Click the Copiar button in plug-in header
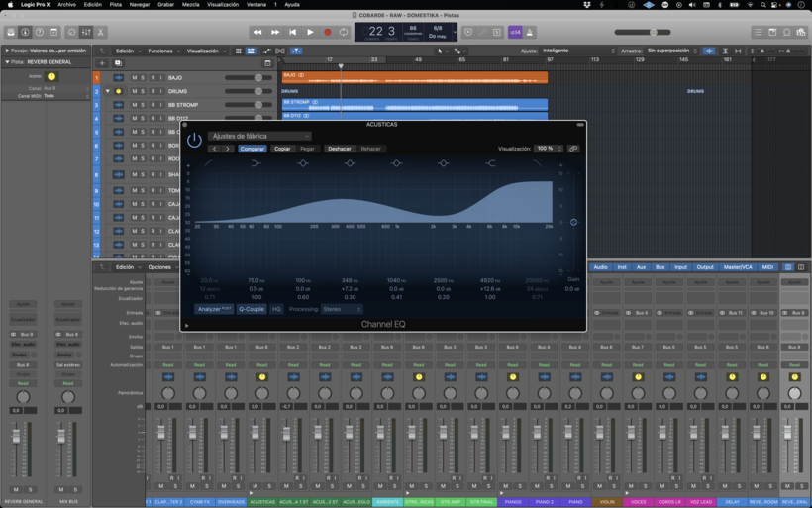The image size is (812, 508). pos(282,149)
